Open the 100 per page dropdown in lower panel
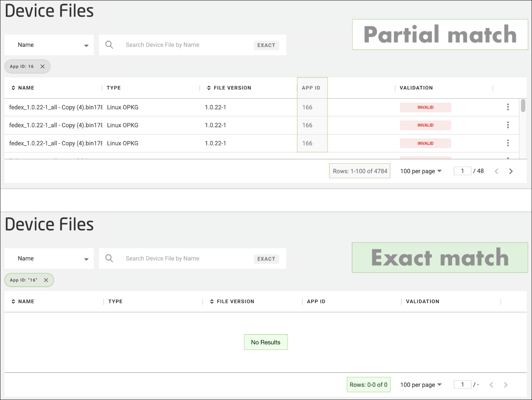The width and height of the screenshot is (532, 400). (421, 385)
